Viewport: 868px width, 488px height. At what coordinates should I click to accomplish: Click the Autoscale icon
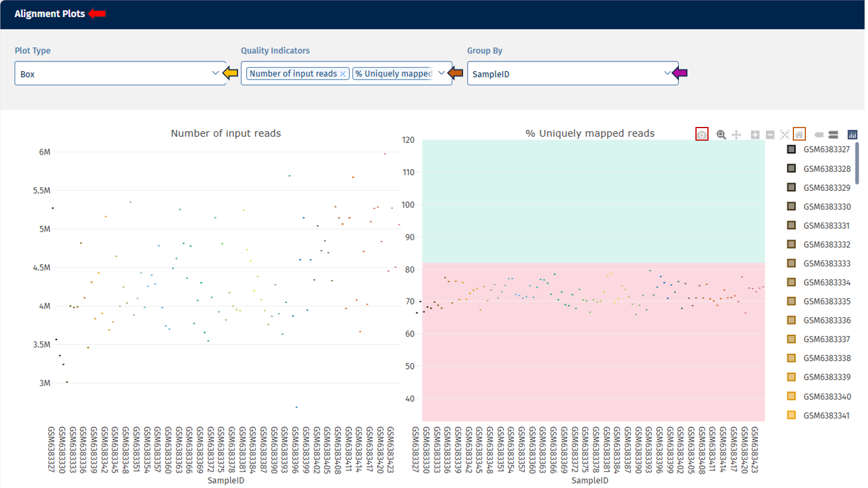click(x=785, y=134)
